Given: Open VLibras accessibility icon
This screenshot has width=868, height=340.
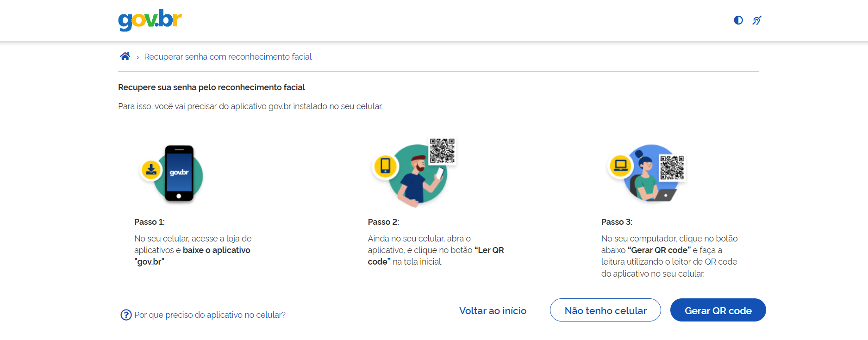Looking at the screenshot, I should 757,20.
